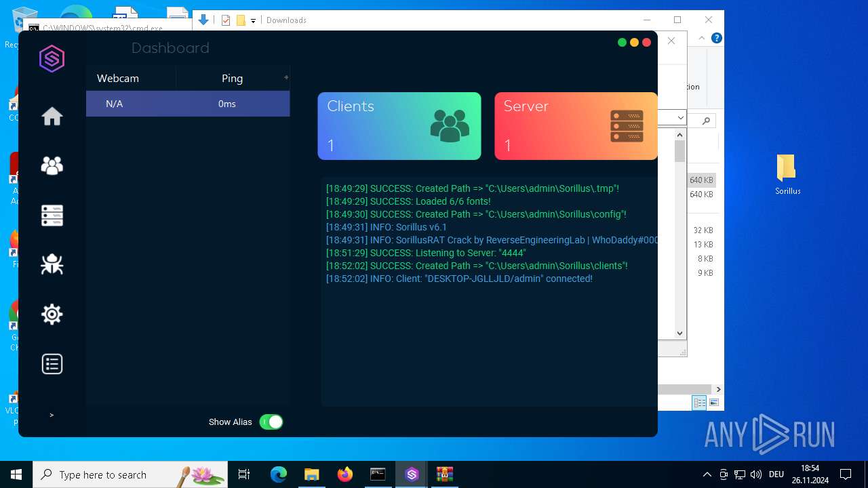Open Task View on taskbar
868x488 pixels.
tap(244, 474)
